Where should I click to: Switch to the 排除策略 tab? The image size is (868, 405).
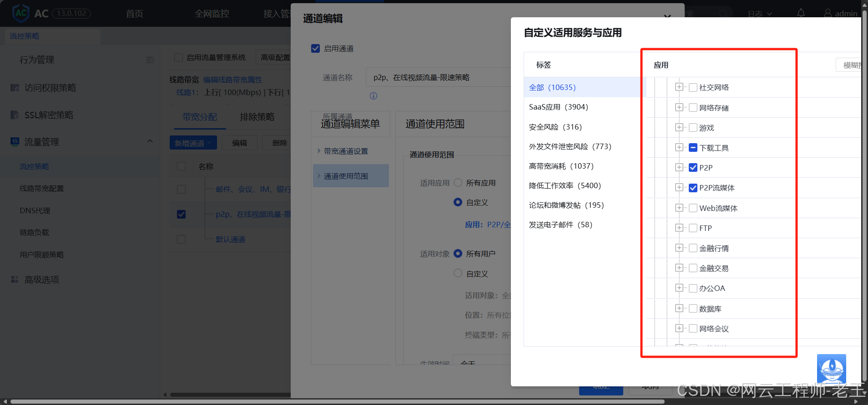(x=257, y=117)
